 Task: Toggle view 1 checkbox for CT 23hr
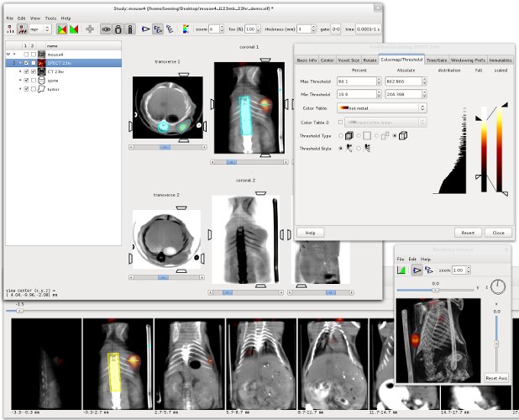[26, 72]
